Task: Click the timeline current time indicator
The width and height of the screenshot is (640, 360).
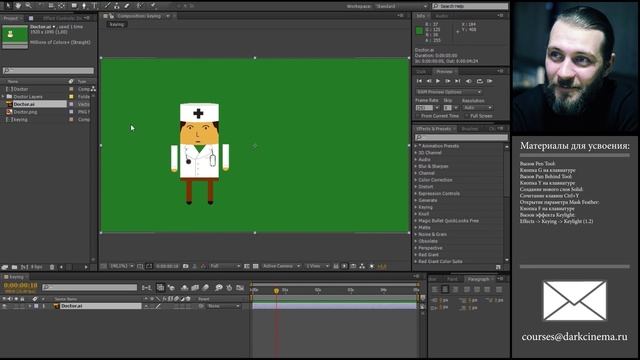Action: pyautogui.click(x=276, y=291)
